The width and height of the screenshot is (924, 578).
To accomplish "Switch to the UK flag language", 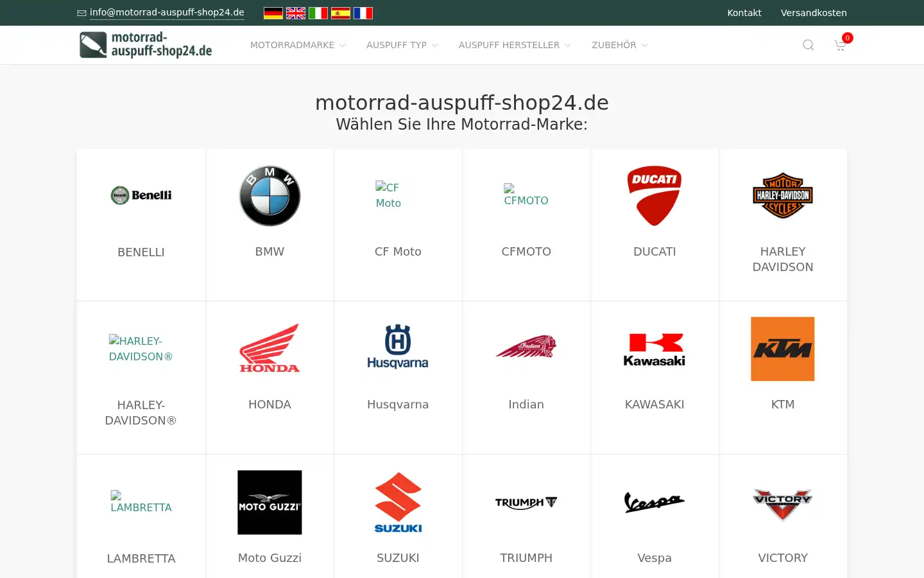I will point(296,13).
